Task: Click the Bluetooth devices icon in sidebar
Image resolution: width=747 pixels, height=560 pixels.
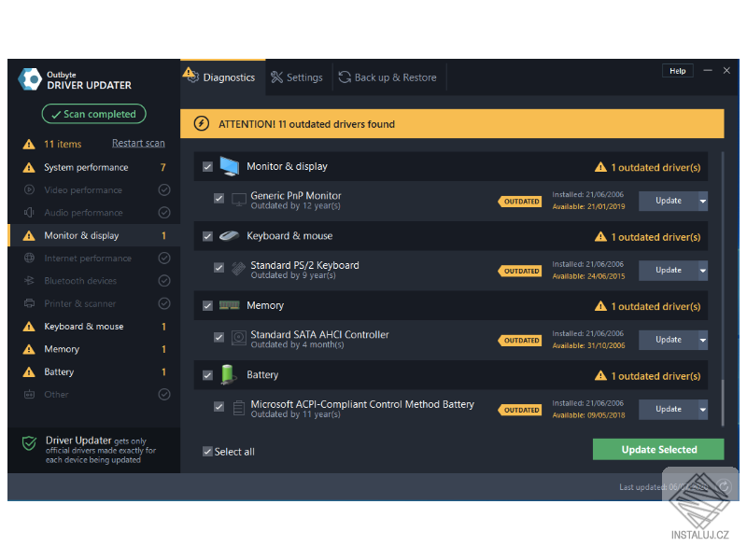Action: click(x=29, y=281)
